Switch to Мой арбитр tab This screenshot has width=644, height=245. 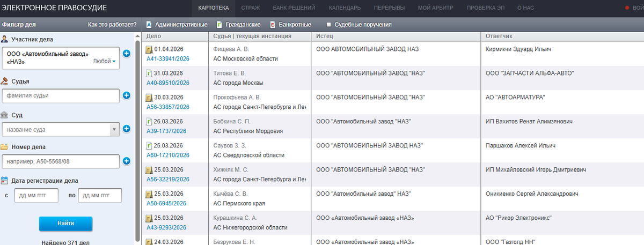[435, 8]
